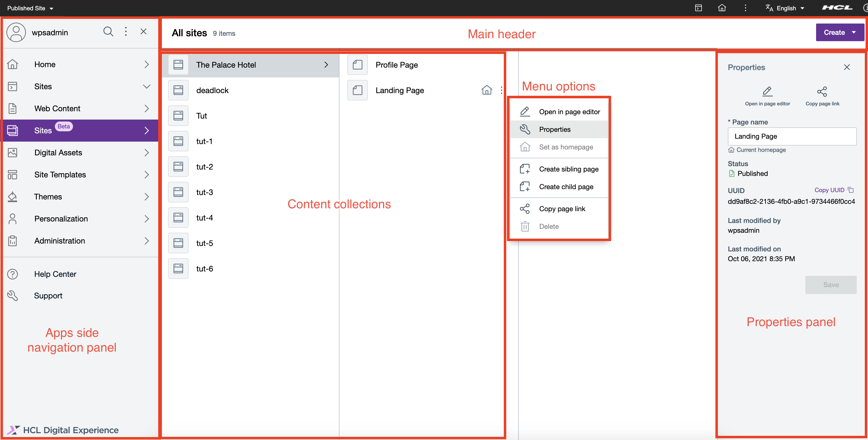This screenshot has width=868, height=440.
Task: Collapse the Sites section chevron
Action: tap(146, 87)
